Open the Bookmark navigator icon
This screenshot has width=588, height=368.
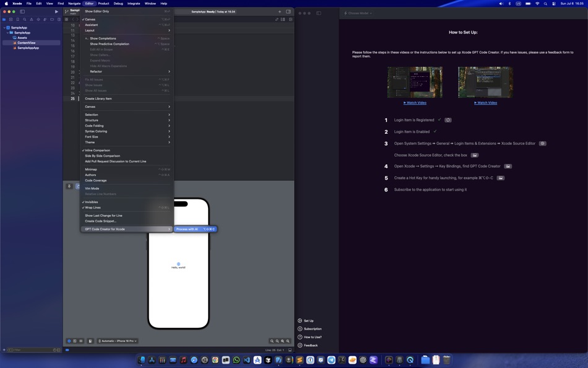[17, 20]
